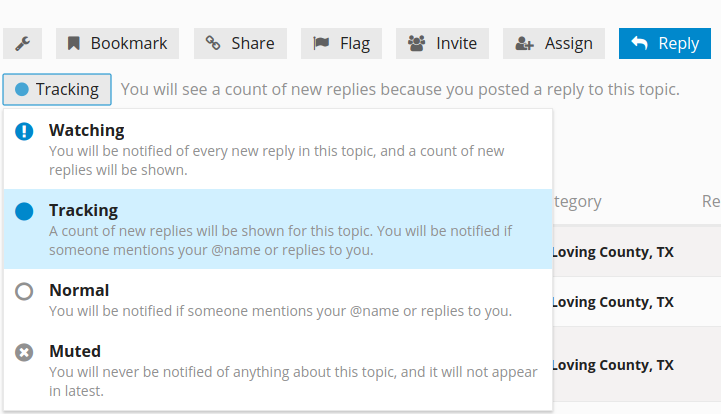Click the Invite group-of-people icon

point(417,43)
